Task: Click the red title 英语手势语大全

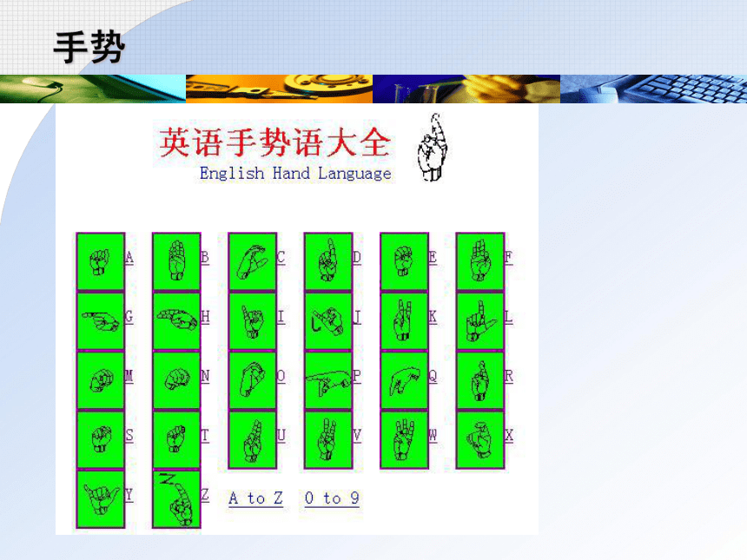Action: point(274,143)
